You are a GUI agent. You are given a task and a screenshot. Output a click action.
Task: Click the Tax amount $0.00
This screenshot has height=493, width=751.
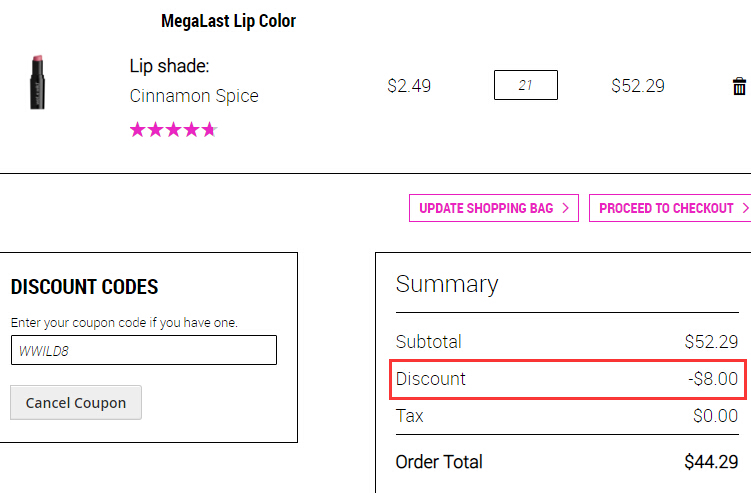click(715, 415)
